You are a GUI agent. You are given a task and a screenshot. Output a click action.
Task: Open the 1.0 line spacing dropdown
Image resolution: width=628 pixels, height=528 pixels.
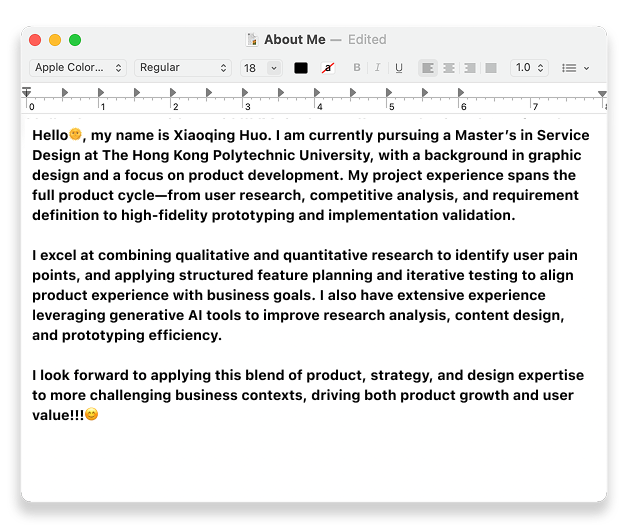pyautogui.click(x=529, y=68)
